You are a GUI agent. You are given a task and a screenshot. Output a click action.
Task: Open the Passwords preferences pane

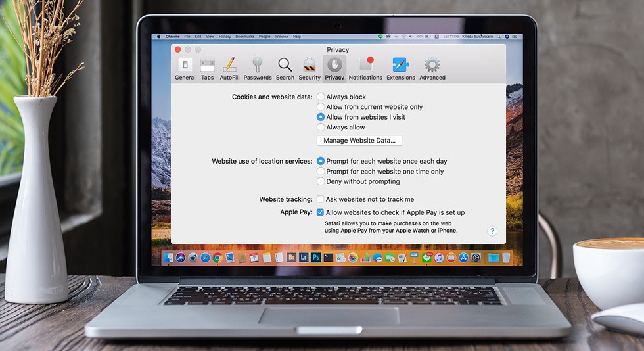[x=258, y=68]
